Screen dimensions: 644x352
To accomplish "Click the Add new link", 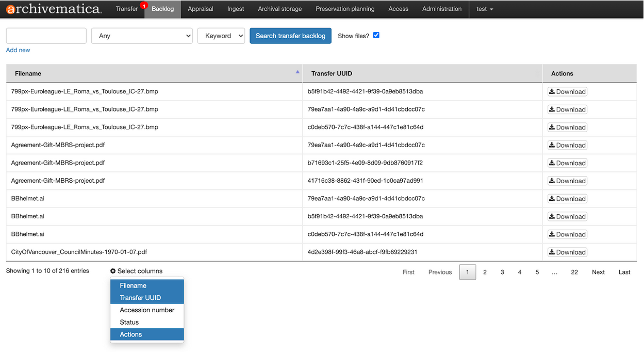I will (18, 50).
